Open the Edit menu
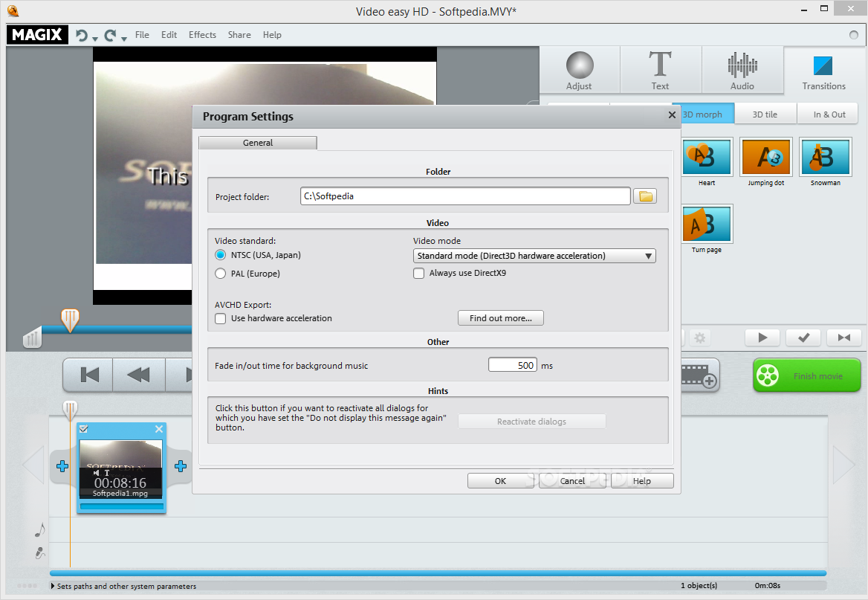The image size is (868, 600). tap(169, 34)
